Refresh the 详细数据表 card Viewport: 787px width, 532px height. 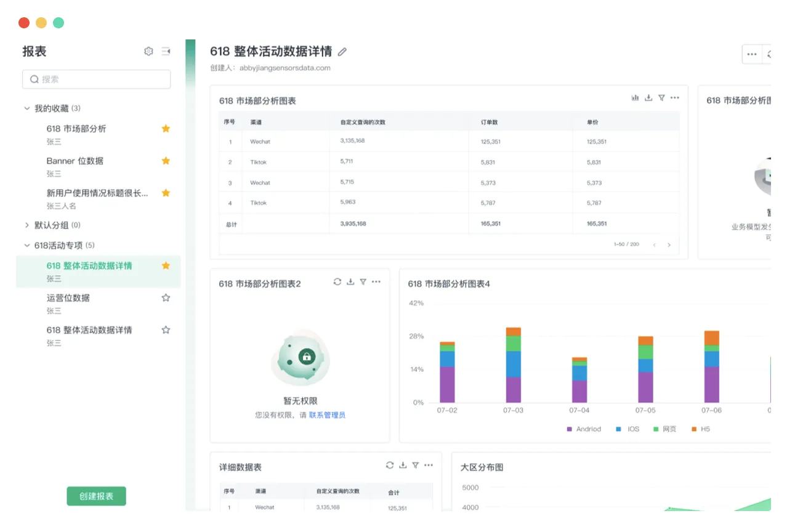pos(390,465)
